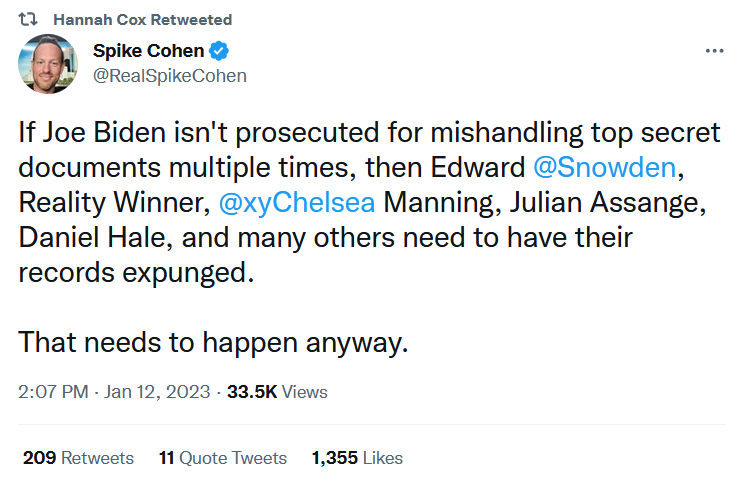This screenshot has width=732, height=480.
Task: Follow the @Snowden mention link
Action: [605, 167]
